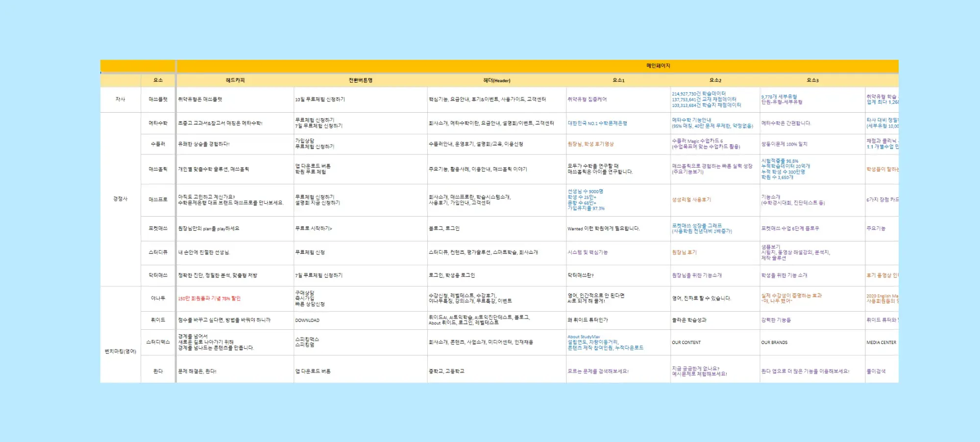The image size is (980, 442).
Task: Click the cell '초중고 교과서&참고서 매칭은 메타수학!'
Action: pos(235,123)
